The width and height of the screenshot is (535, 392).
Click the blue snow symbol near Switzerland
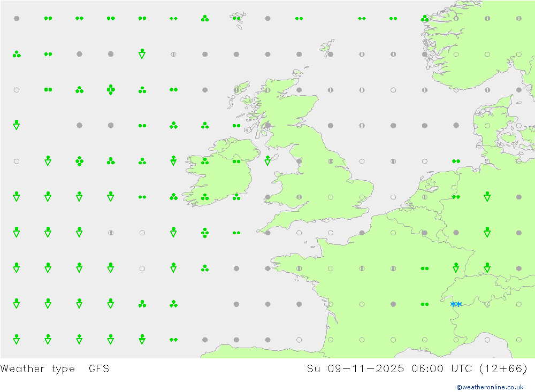(x=456, y=304)
